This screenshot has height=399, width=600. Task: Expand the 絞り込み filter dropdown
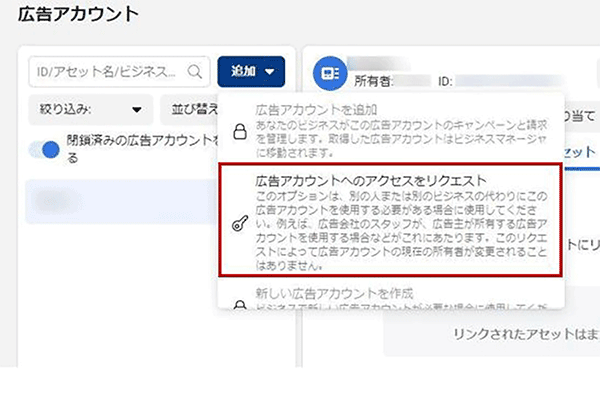tap(91, 110)
